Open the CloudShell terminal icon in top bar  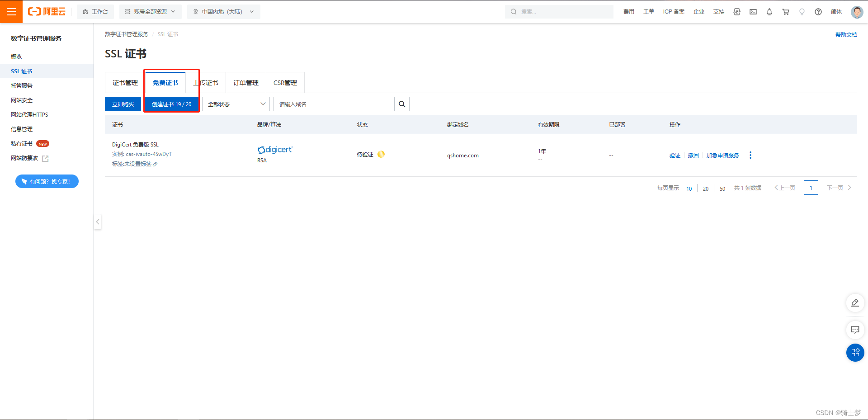[753, 12]
